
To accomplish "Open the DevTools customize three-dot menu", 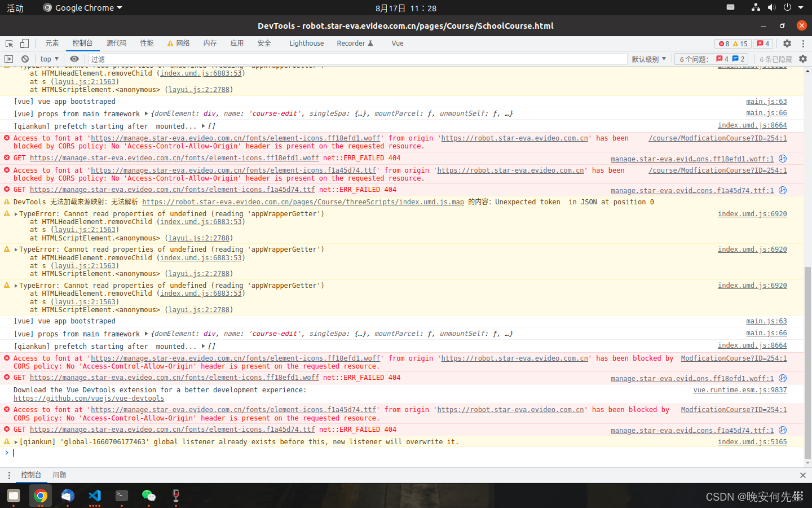I will click(x=803, y=43).
